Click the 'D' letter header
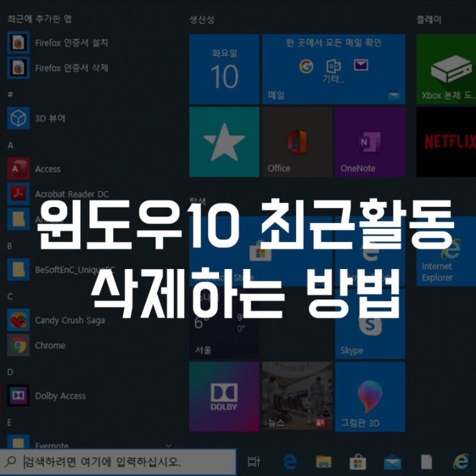The height and width of the screenshot is (476, 476). point(10,372)
